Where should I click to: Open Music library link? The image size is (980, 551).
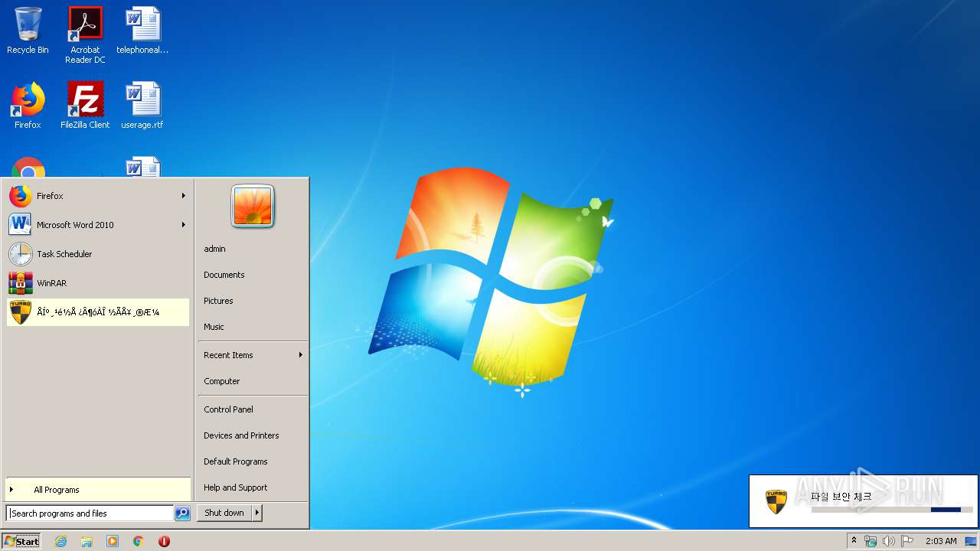click(x=253, y=327)
